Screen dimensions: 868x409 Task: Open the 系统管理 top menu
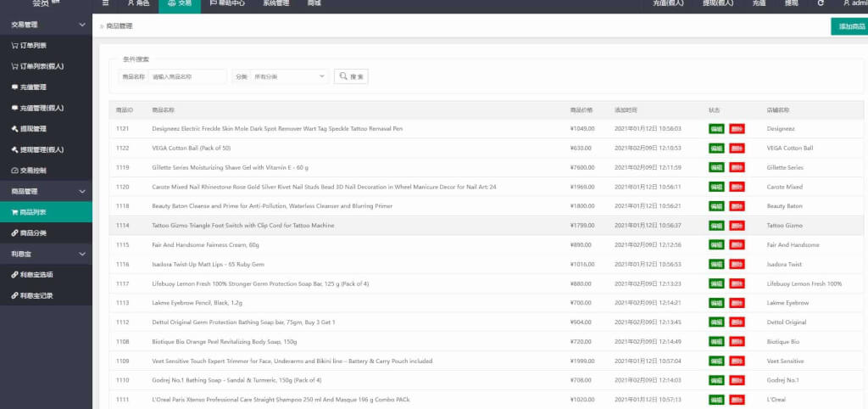[275, 3]
